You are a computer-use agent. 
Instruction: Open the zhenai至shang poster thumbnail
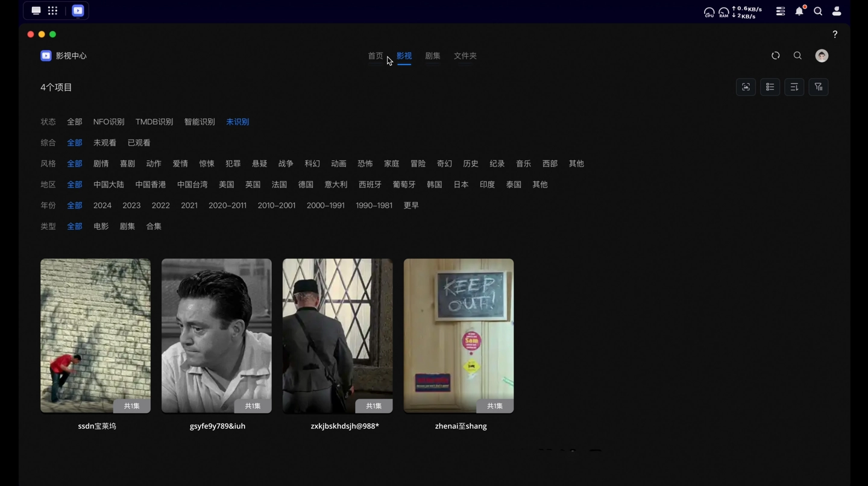tap(459, 336)
